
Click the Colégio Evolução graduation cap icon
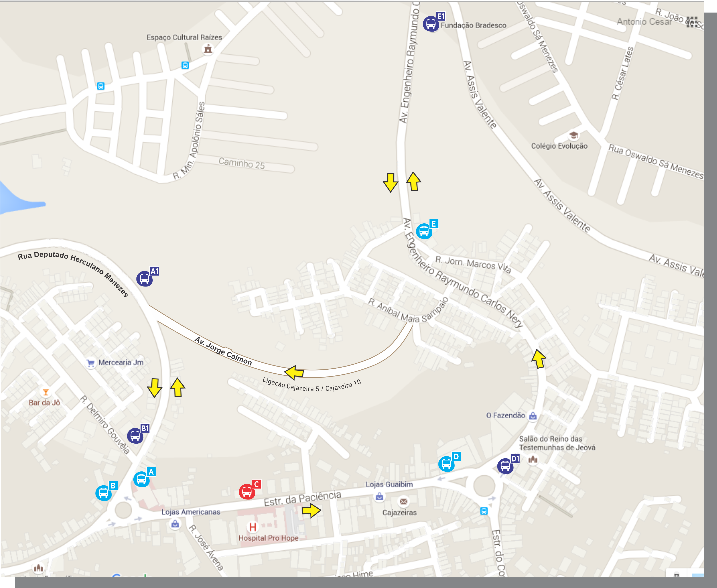(x=573, y=135)
